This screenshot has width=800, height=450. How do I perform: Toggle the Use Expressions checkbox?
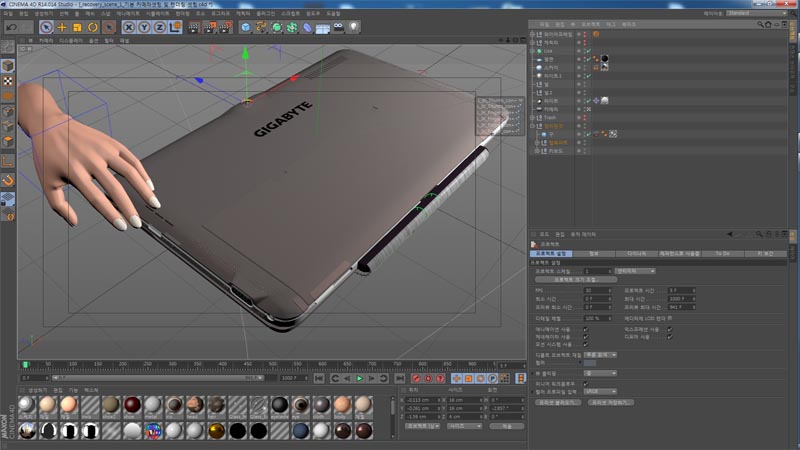click(x=670, y=330)
